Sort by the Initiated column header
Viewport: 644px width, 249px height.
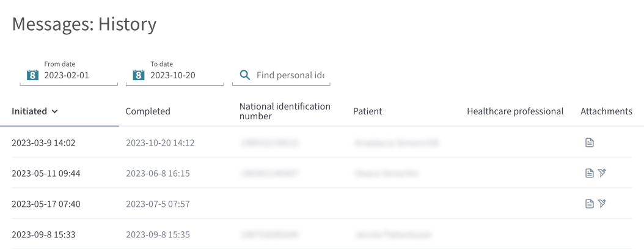tap(29, 111)
